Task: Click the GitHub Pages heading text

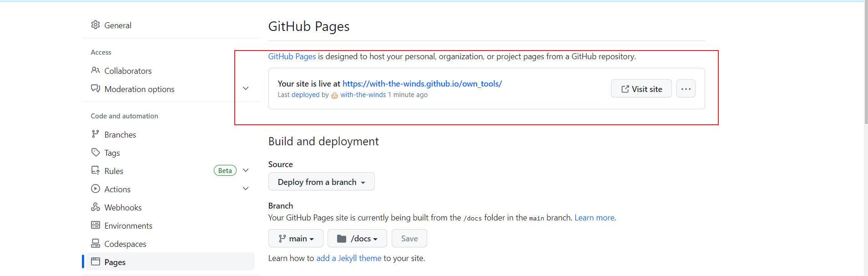Action: coord(309,26)
